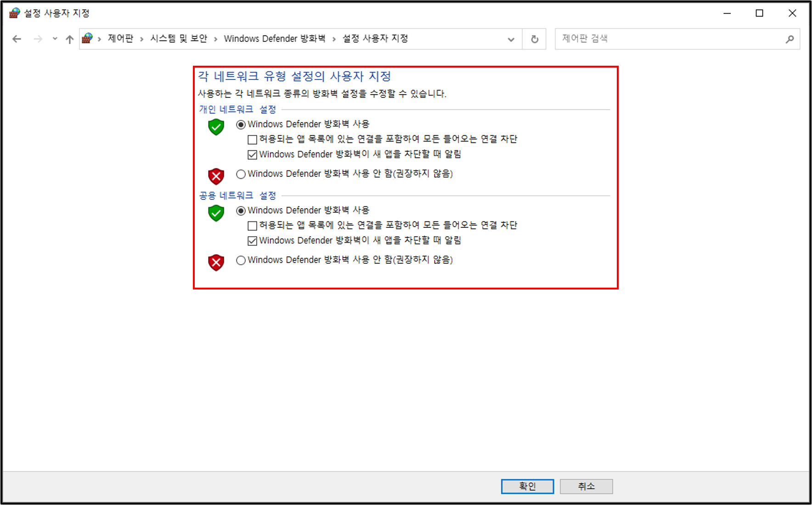Go up one level with up arrow
Image resolution: width=812 pixels, height=505 pixels.
click(70, 39)
